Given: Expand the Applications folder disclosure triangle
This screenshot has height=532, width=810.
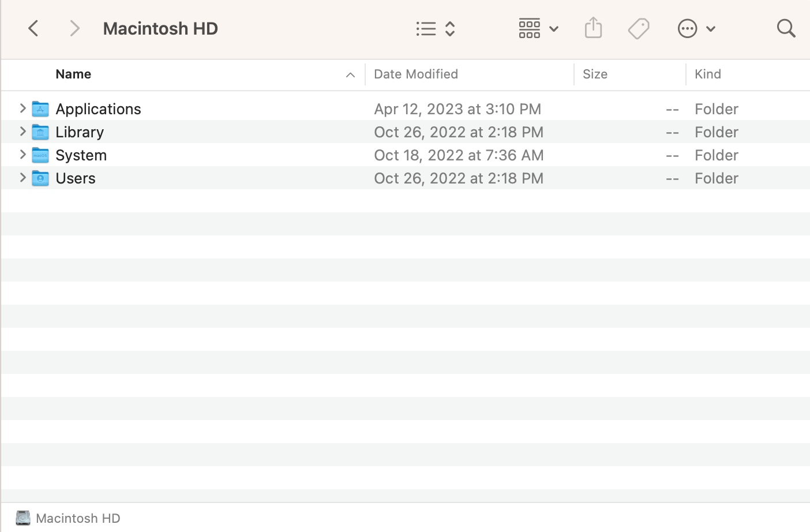Looking at the screenshot, I should coord(22,108).
